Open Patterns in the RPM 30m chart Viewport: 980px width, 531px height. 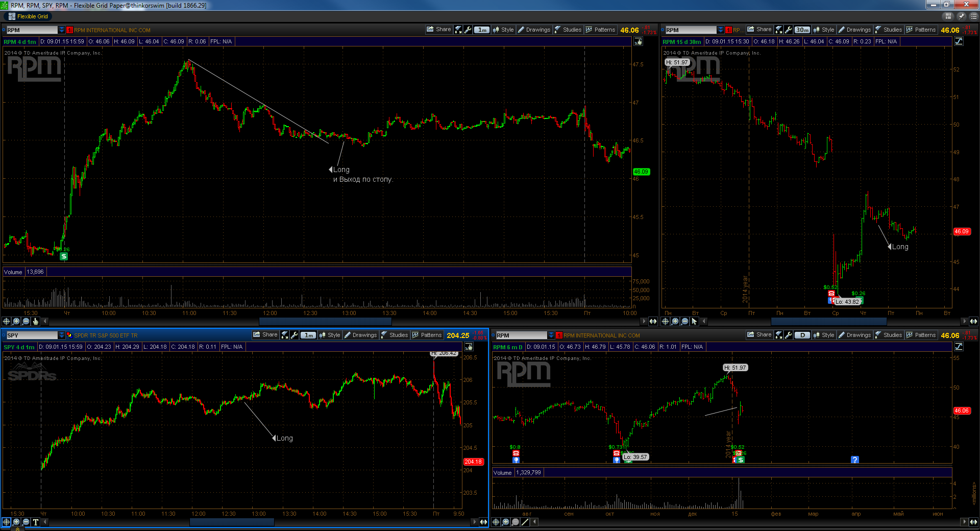coord(921,30)
